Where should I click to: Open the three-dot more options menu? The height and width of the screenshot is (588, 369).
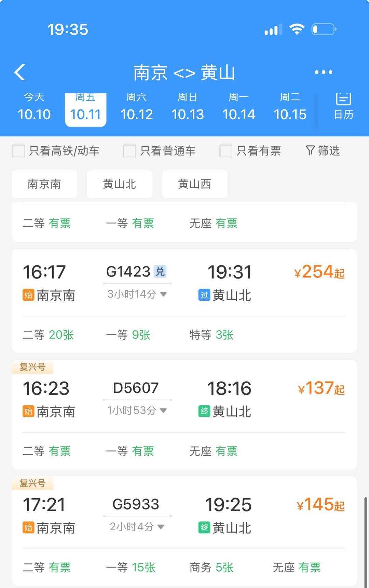pos(323,72)
